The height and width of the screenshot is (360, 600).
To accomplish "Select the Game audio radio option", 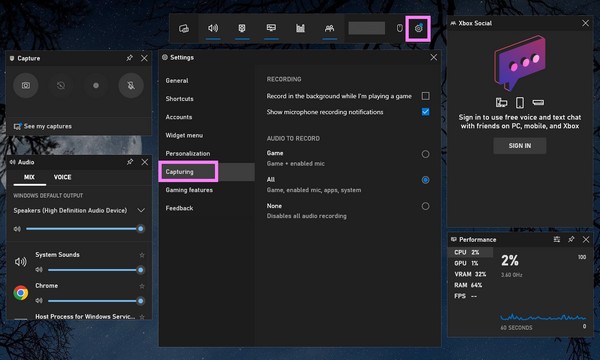I will [x=425, y=154].
